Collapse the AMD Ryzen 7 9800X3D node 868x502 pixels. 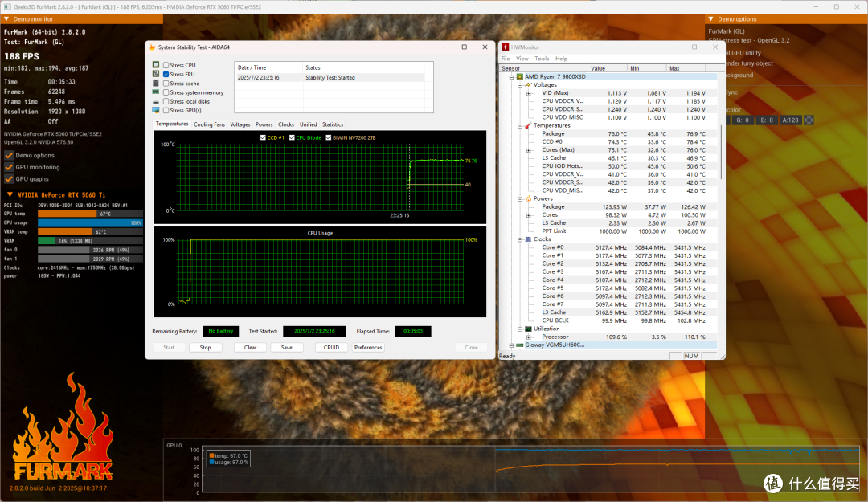pyautogui.click(x=511, y=77)
